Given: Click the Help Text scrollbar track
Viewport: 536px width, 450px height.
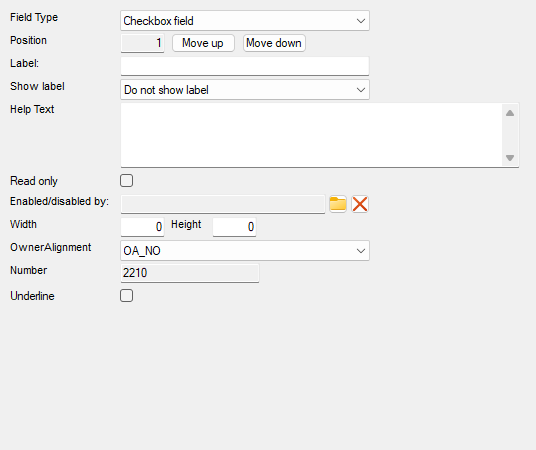Looking at the screenshot, I should (510, 135).
